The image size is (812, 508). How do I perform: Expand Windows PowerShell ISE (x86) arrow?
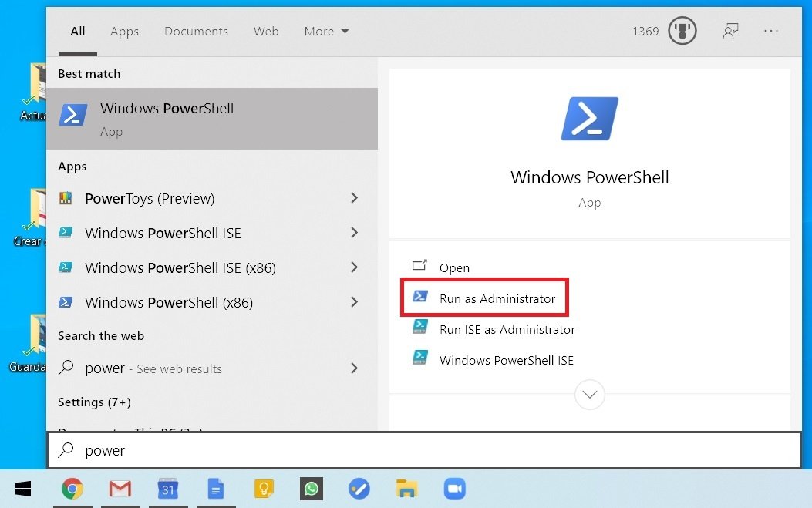click(x=354, y=267)
